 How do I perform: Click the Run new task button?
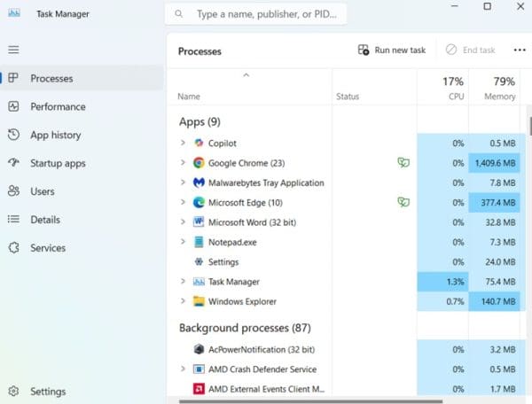tap(391, 50)
